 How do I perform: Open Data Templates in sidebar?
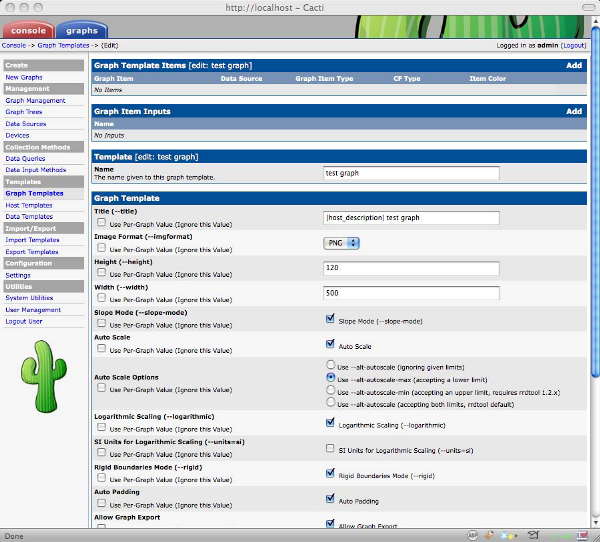coord(29,217)
